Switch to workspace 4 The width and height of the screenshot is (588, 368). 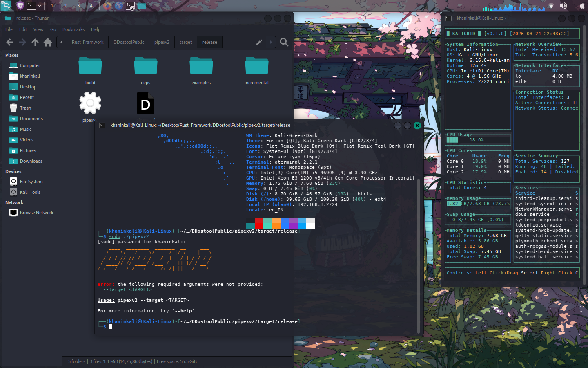tap(91, 6)
